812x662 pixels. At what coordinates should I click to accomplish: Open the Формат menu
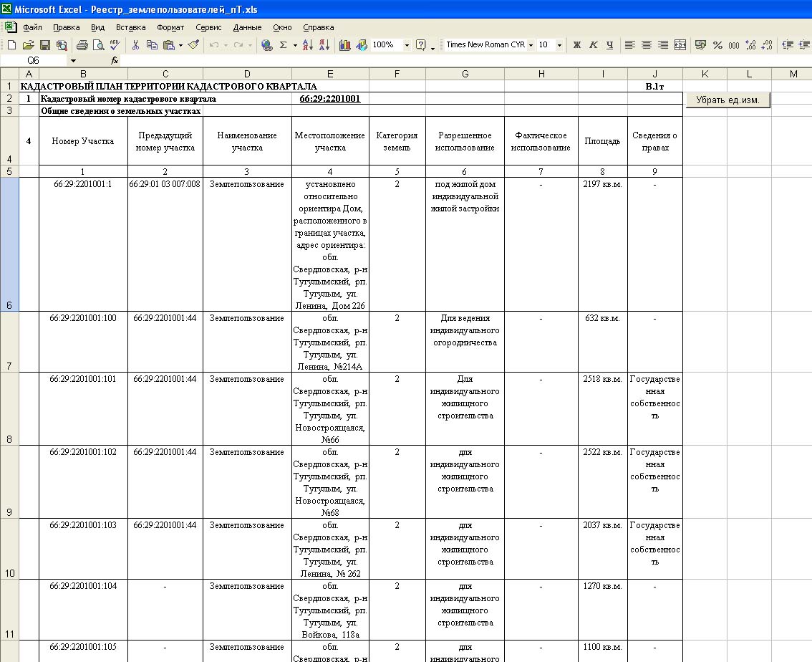170,27
